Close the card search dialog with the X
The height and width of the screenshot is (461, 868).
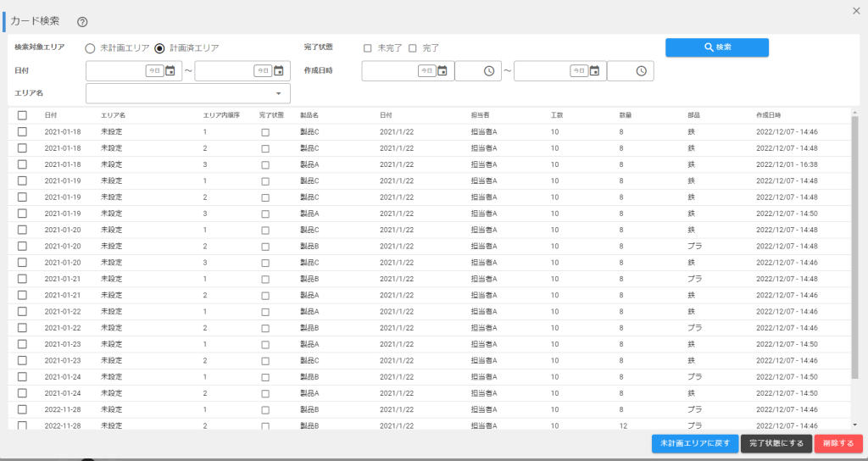pos(856,10)
